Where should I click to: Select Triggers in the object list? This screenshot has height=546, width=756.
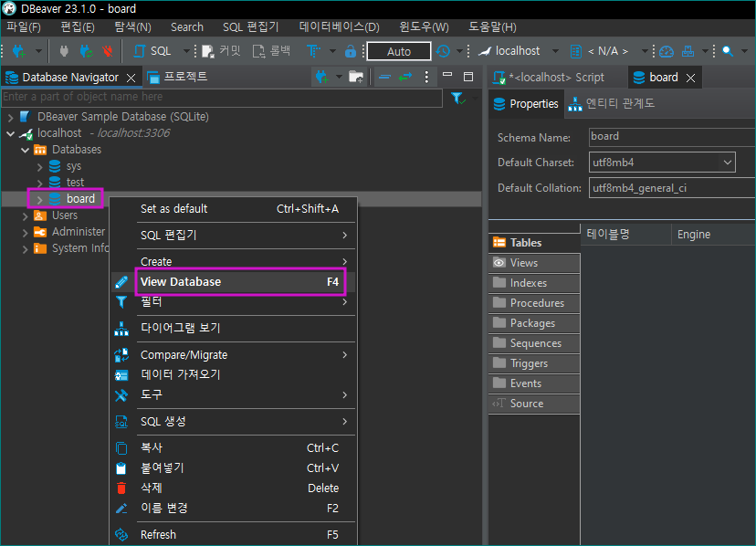click(534, 363)
